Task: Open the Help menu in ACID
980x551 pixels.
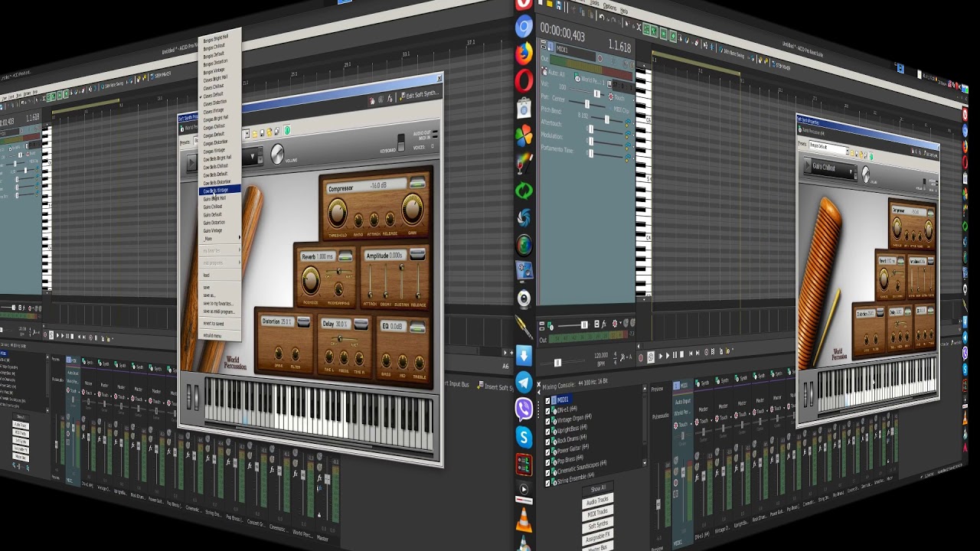Action: [x=624, y=11]
